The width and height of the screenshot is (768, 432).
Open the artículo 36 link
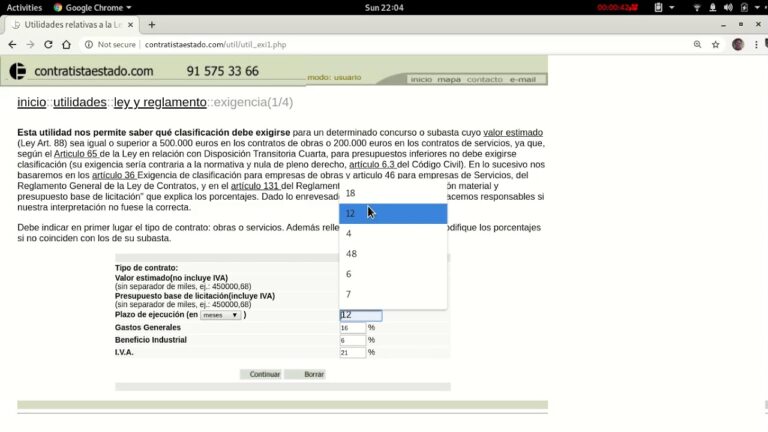(x=114, y=175)
